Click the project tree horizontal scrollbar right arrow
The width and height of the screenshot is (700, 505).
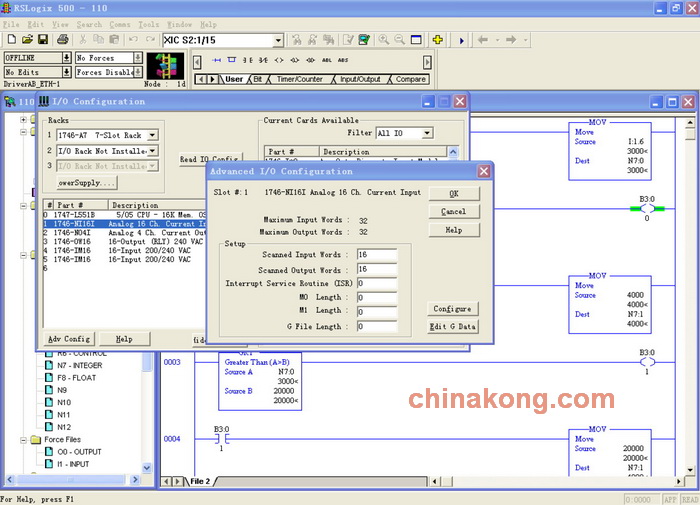pyautogui.click(x=135, y=480)
